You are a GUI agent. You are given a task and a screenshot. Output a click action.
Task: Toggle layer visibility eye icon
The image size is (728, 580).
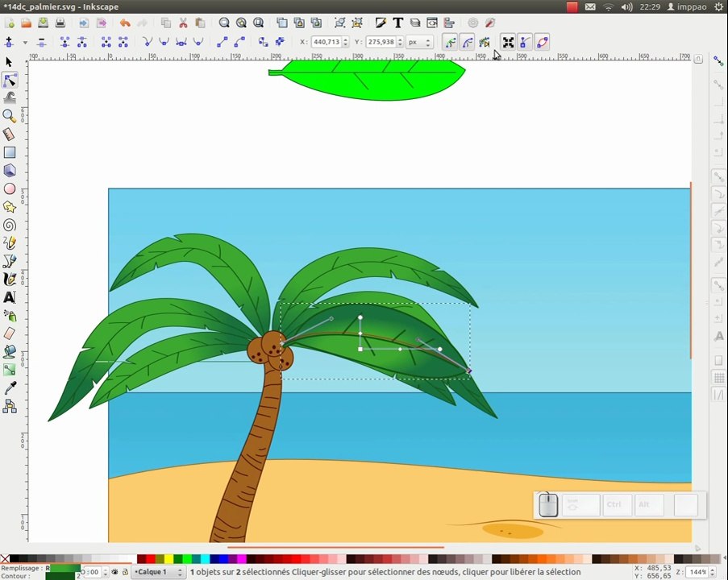pos(114,572)
